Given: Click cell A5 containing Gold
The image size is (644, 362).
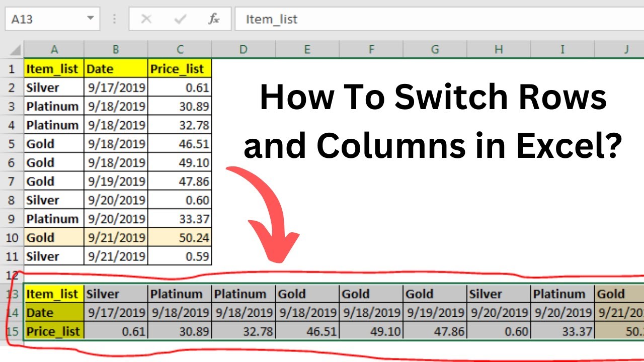Looking at the screenshot, I should click(x=54, y=144).
